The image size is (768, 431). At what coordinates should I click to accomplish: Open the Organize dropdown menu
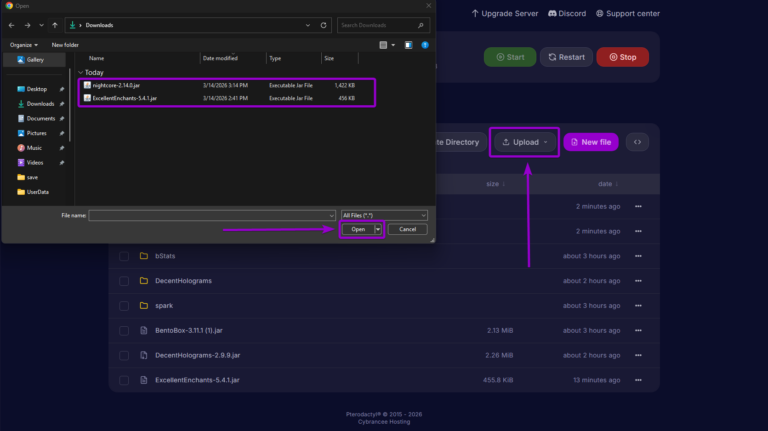24,45
